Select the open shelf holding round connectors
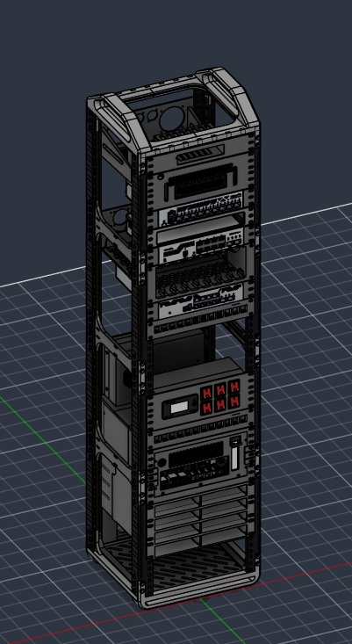This screenshot has width=352, height=644. pyautogui.click(x=202, y=273)
